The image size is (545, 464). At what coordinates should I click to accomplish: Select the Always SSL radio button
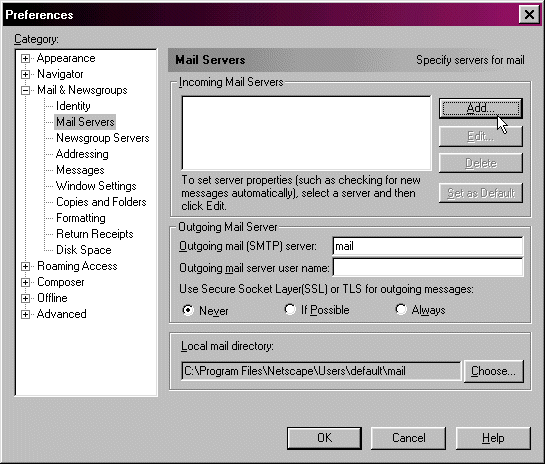tap(401, 309)
